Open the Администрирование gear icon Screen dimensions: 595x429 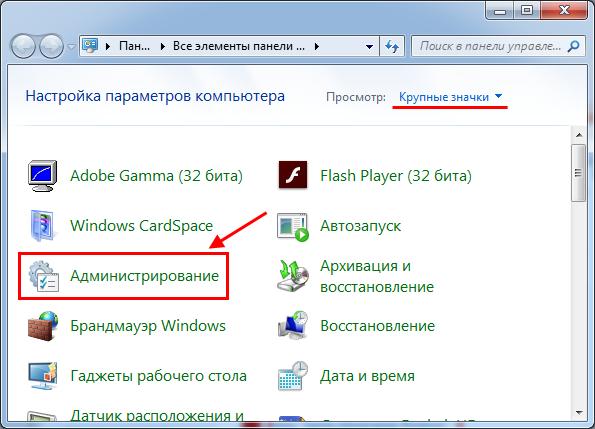tap(44, 276)
